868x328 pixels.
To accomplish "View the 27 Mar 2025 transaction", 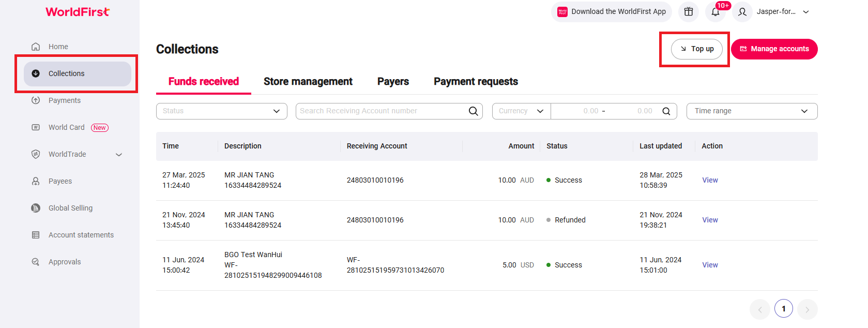I will [710, 180].
